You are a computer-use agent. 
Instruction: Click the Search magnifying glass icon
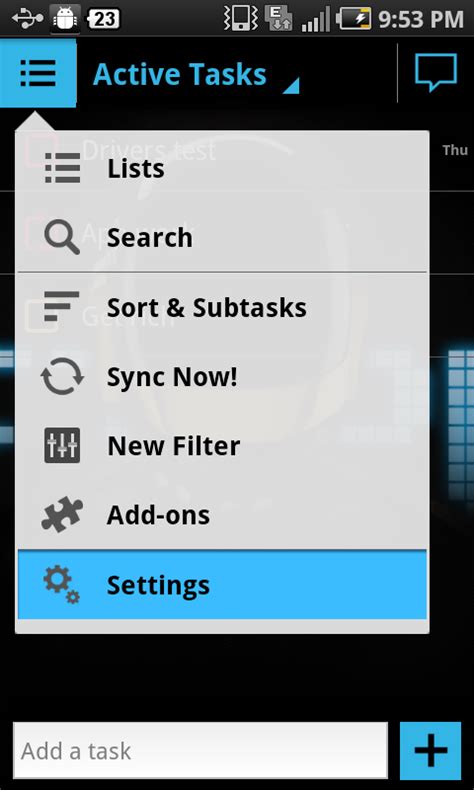(x=62, y=237)
